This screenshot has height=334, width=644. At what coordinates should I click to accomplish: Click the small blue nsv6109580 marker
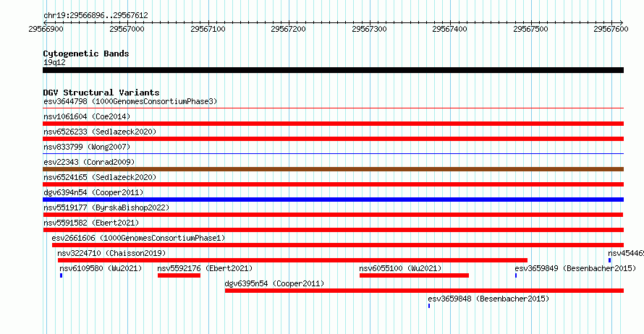[62, 275]
